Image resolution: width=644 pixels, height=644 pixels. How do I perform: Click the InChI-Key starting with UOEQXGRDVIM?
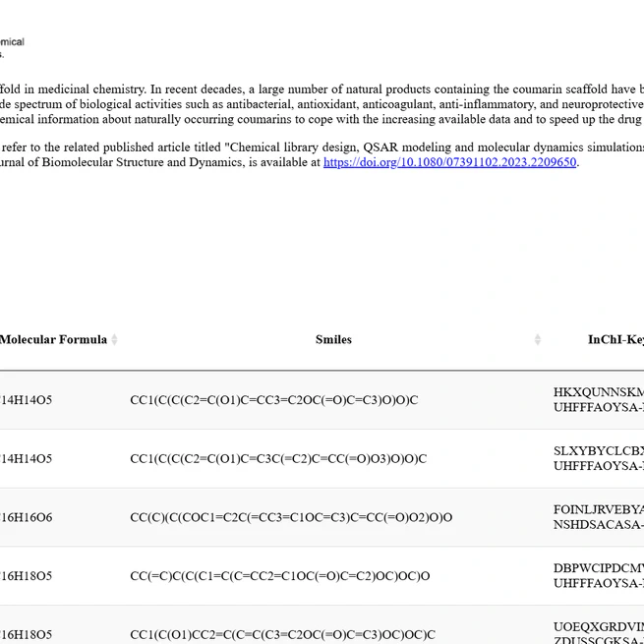point(598,626)
